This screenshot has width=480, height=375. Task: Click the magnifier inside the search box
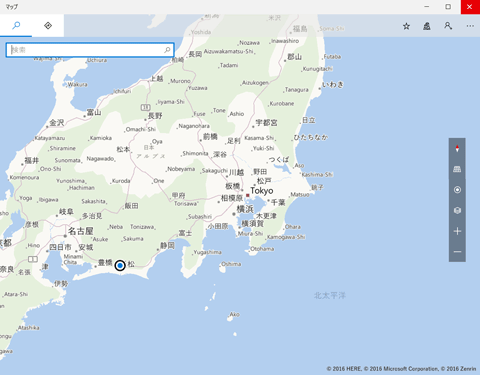pyautogui.click(x=167, y=50)
